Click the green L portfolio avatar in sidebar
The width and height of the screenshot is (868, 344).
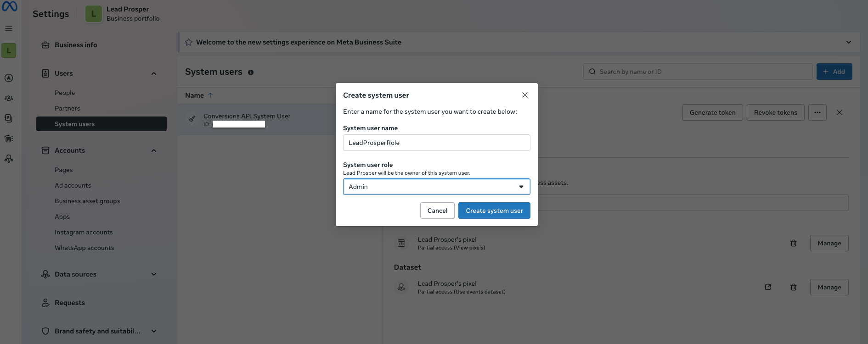pos(9,50)
